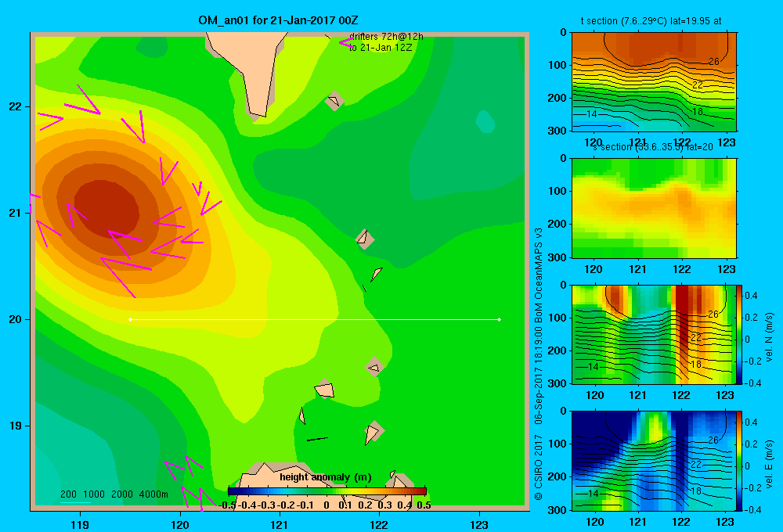The image size is (783, 532).
Task: Click the 'vel. N (m/s)' axis label
Action: click(770, 337)
